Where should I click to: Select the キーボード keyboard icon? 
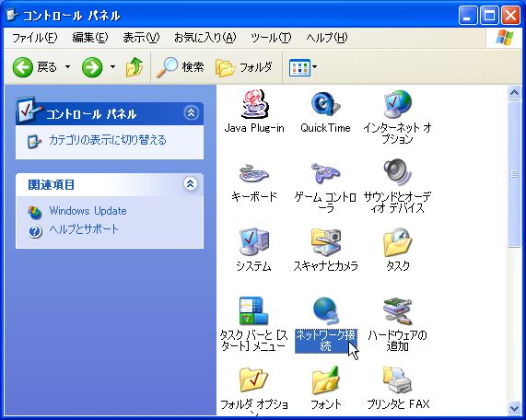[x=254, y=173]
